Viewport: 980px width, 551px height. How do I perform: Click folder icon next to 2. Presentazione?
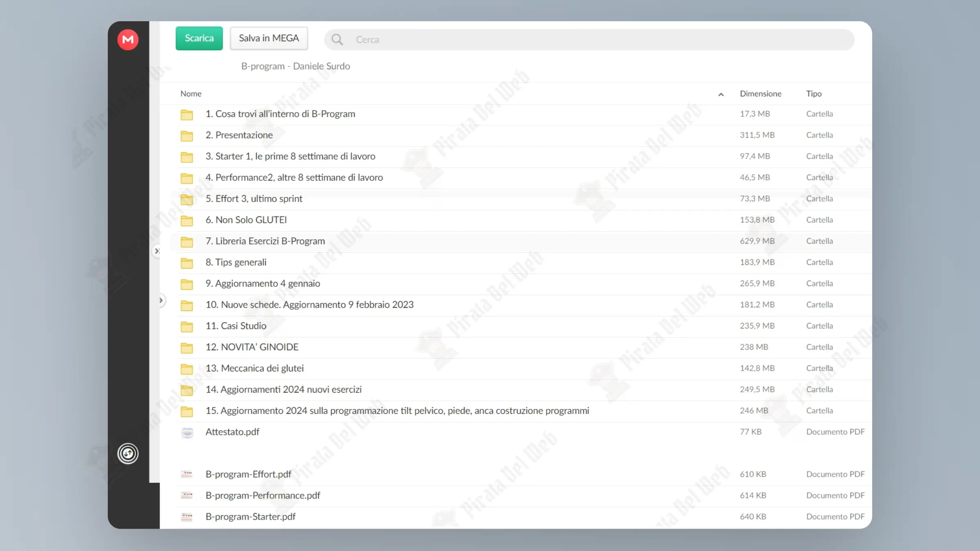(x=187, y=136)
